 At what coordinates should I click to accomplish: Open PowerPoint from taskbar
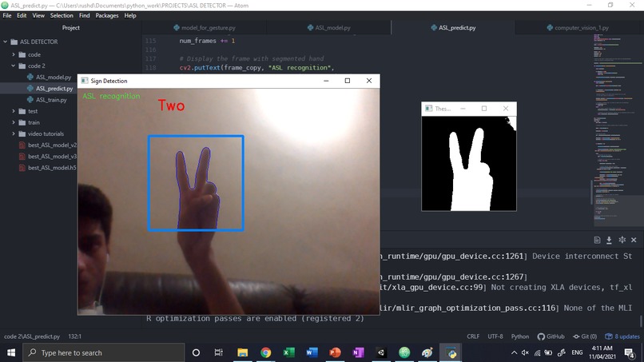point(335,353)
